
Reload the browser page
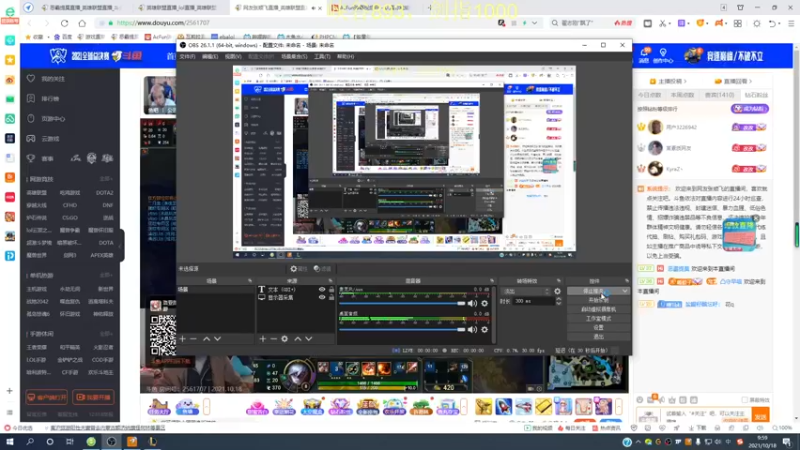click(x=64, y=23)
